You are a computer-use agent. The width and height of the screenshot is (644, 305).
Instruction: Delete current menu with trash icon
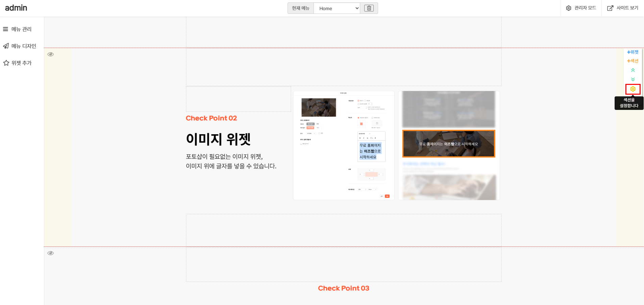369,8
